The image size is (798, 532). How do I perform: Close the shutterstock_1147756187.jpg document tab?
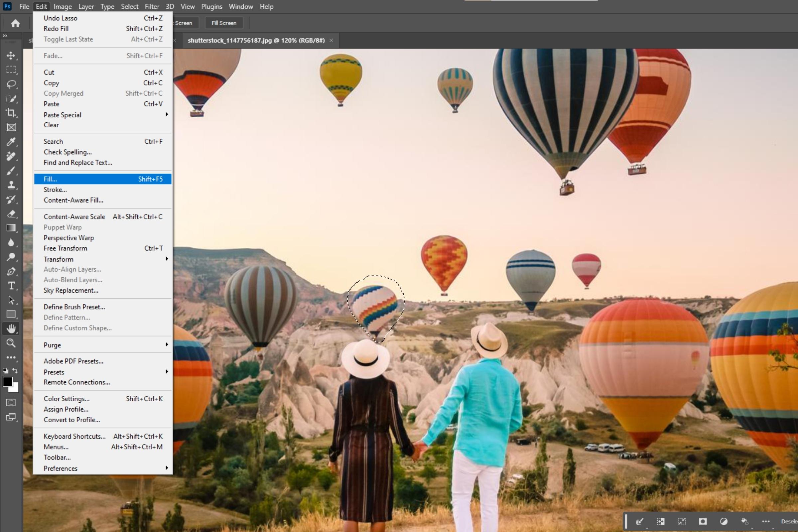click(331, 40)
